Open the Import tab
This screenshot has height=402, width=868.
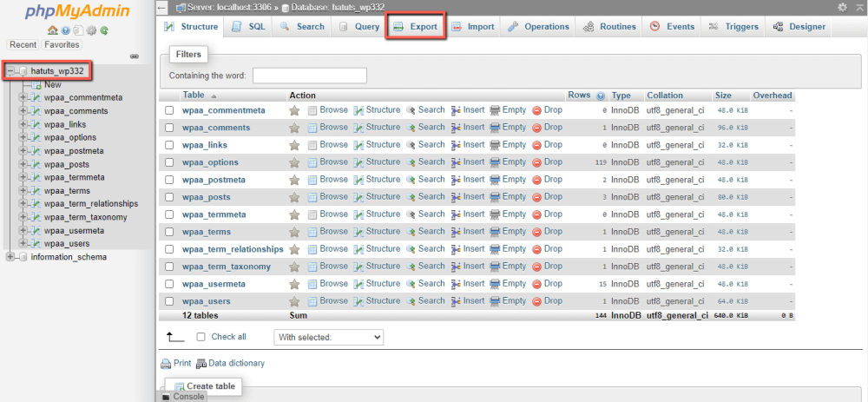click(x=473, y=27)
